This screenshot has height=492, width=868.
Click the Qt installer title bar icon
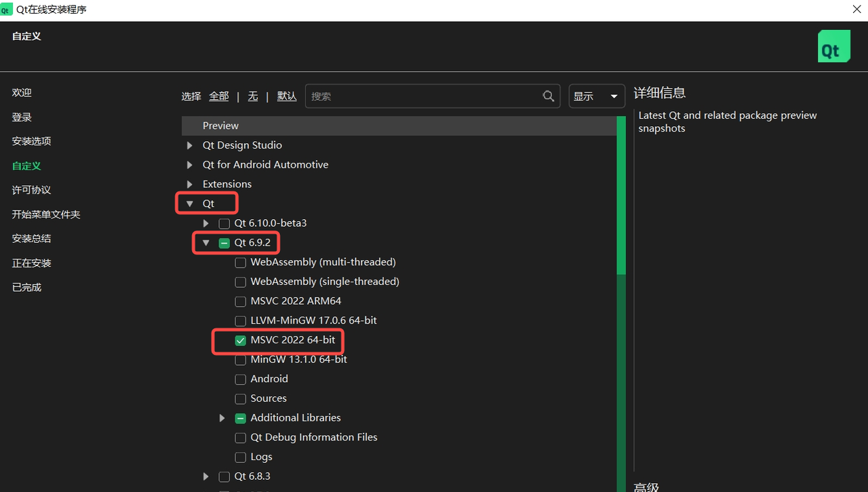coord(7,10)
